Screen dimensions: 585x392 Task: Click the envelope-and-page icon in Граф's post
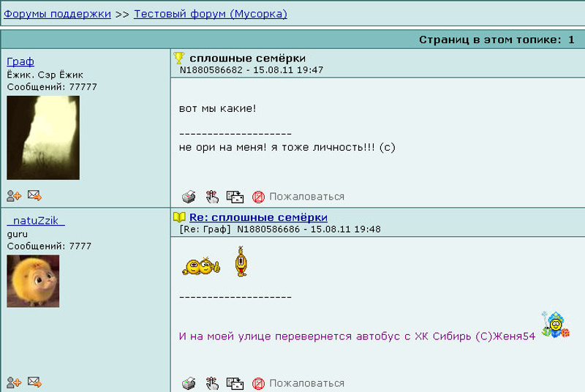coord(235,197)
